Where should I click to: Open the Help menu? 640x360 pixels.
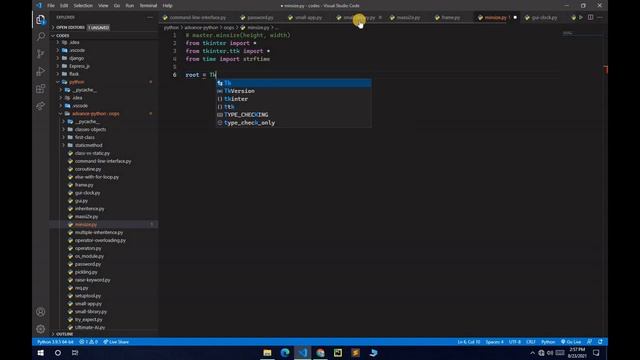(167, 6)
